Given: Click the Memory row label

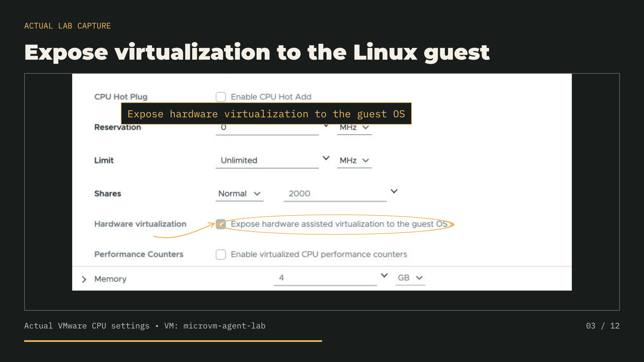Looking at the screenshot, I should (110, 279).
